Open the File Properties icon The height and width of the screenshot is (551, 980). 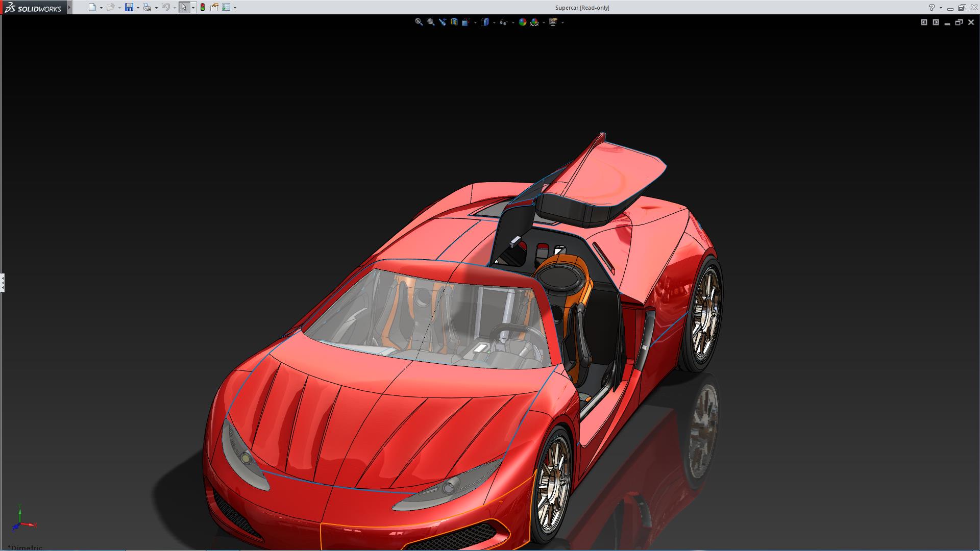pos(214,7)
